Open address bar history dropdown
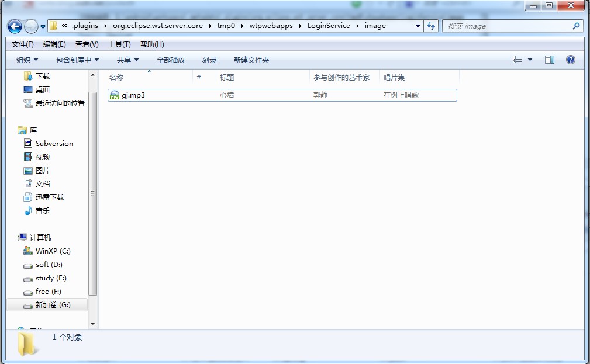 coord(418,26)
